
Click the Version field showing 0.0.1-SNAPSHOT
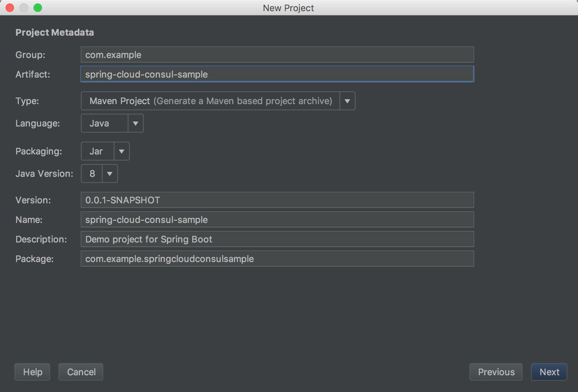(x=277, y=200)
